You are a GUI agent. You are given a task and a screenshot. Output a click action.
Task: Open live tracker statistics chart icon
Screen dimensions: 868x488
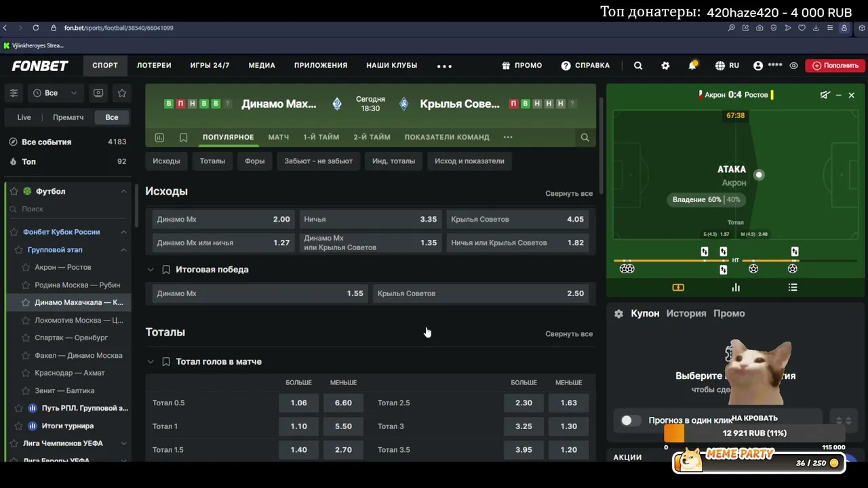tap(736, 287)
